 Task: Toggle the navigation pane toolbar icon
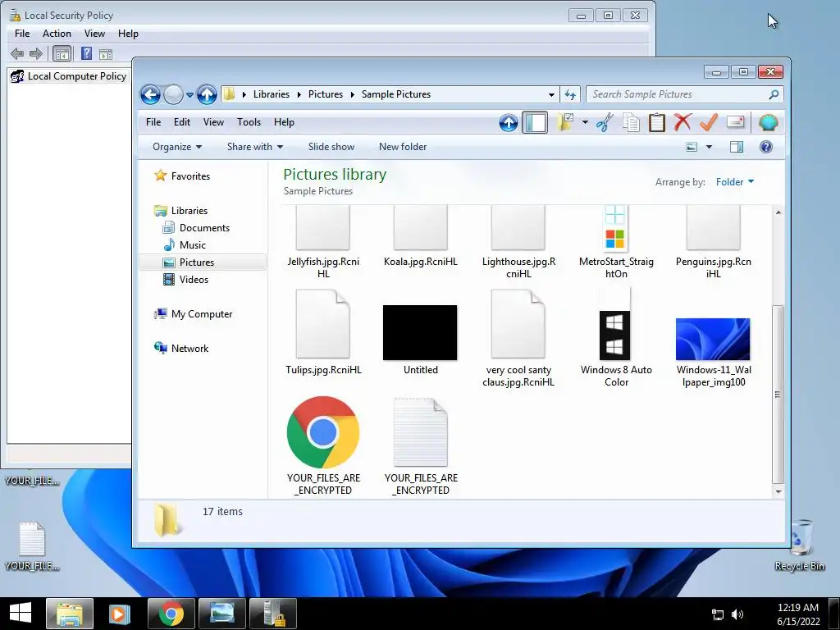pyautogui.click(x=535, y=123)
